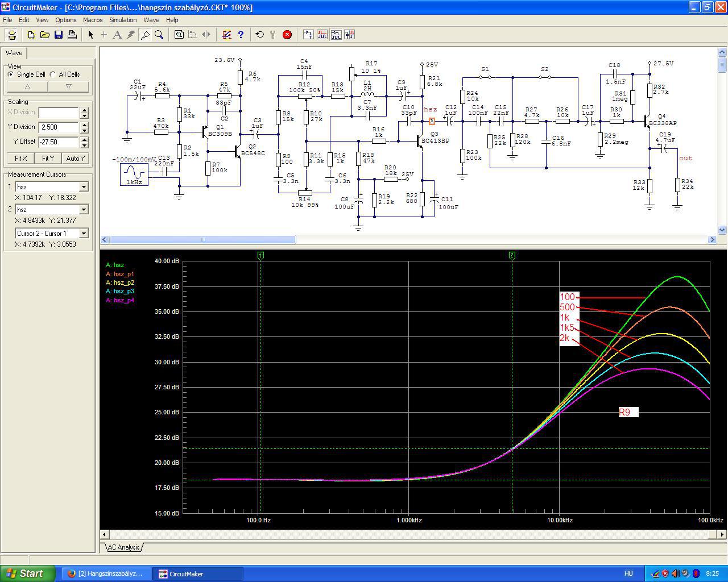
Task: Open the Macros menu
Action: point(93,20)
